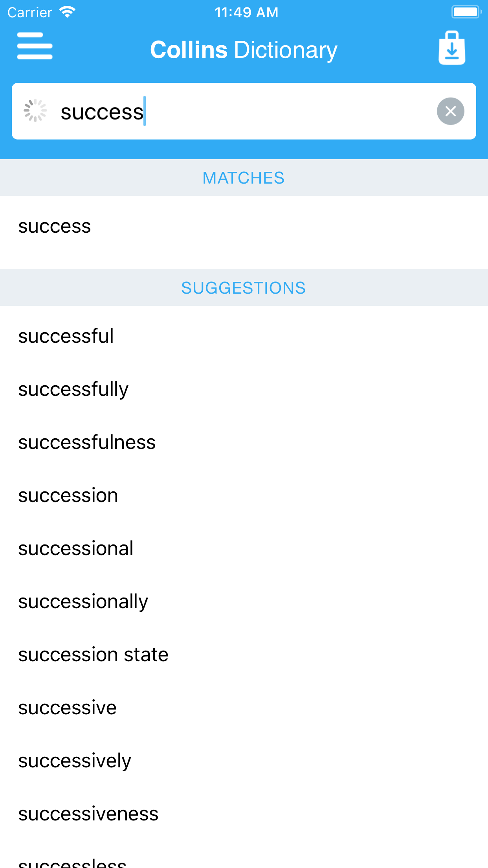Choose the word 'successive'
Image resolution: width=488 pixels, height=868 pixels.
pyautogui.click(x=244, y=708)
